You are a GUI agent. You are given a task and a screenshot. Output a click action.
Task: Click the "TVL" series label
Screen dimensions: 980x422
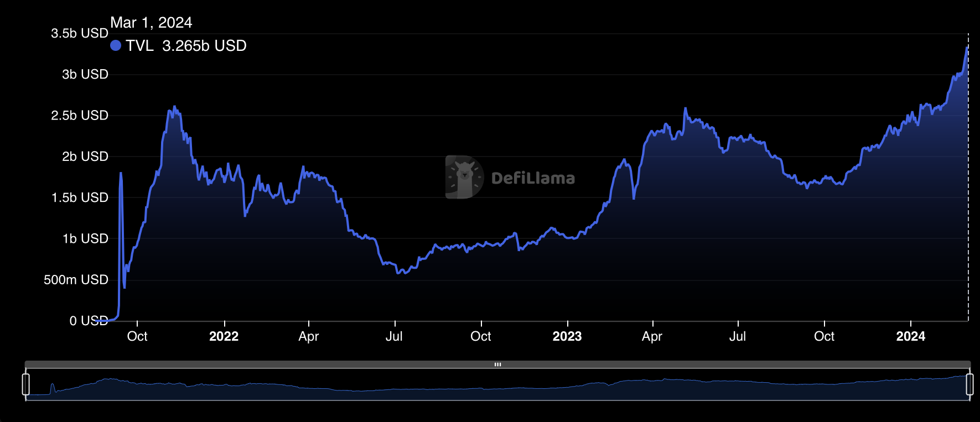tap(139, 45)
